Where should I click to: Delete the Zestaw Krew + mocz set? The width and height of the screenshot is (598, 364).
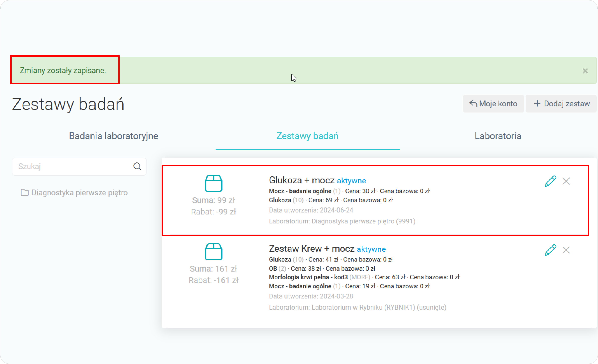click(566, 250)
